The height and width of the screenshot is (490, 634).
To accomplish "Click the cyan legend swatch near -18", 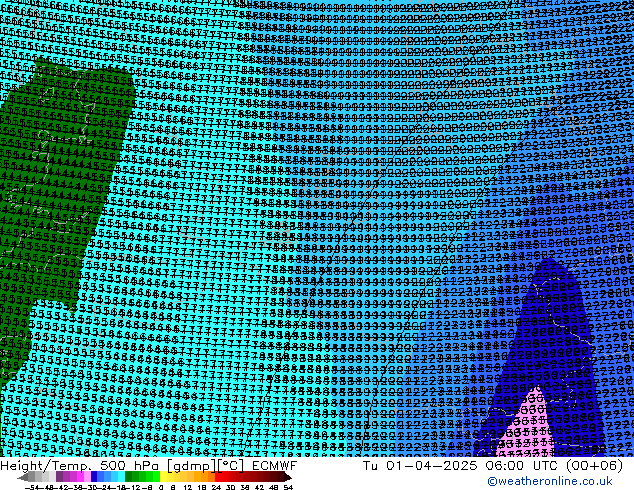I will click(x=121, y=477).
